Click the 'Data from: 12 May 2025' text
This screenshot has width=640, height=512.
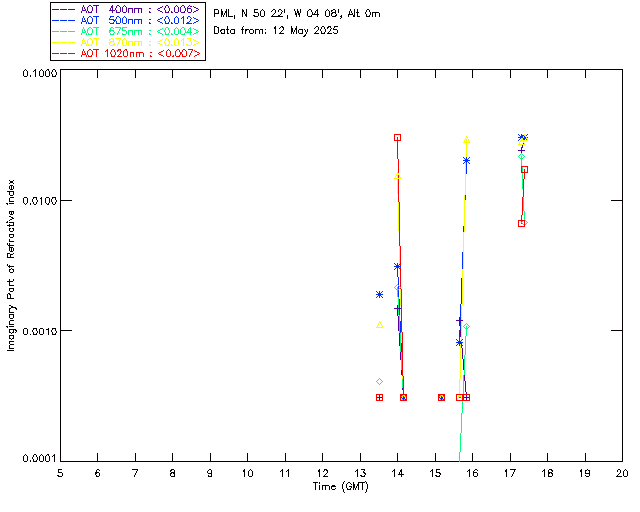coord(276,31)
